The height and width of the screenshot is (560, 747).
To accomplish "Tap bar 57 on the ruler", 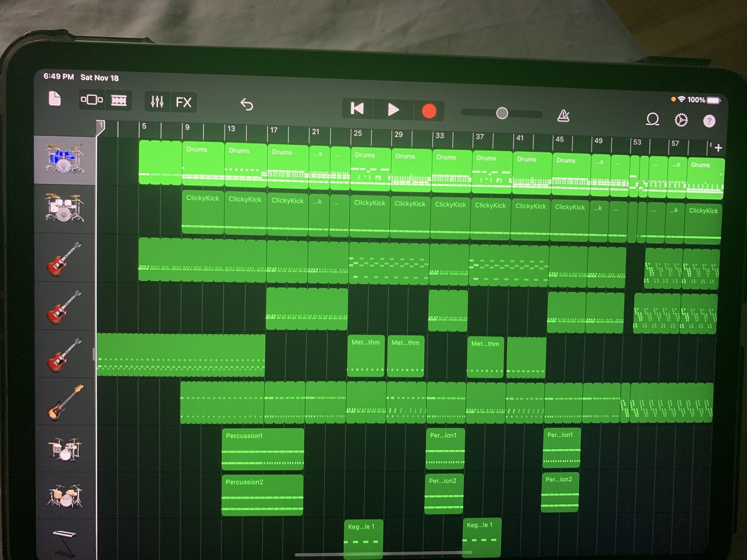I will (x=675, y=143).
